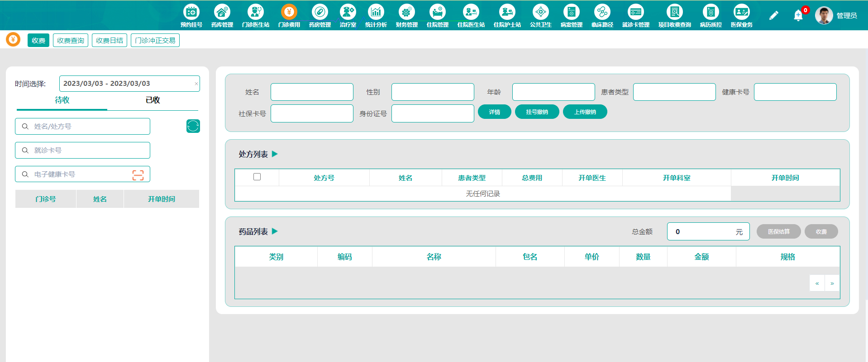
Task: Collapse the 药品列表 section arrow
Action: 275,231
